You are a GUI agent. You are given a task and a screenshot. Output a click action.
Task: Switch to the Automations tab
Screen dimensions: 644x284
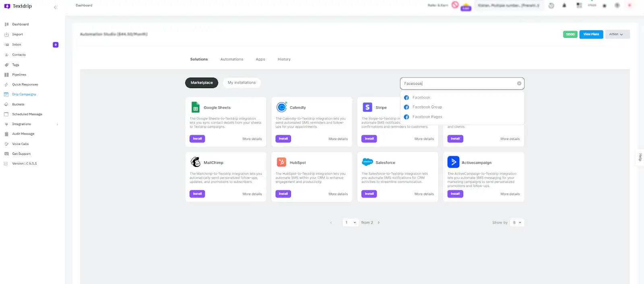[x=232, y=60]
